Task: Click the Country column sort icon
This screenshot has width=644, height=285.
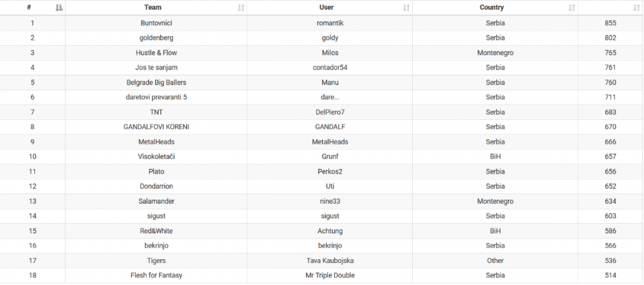Action: coord(572,8)
